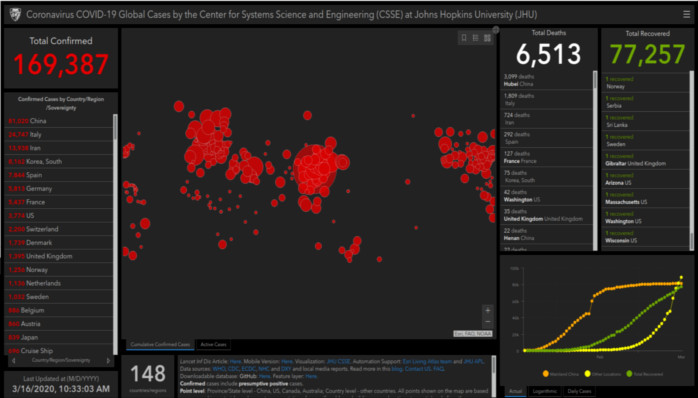Open the Mobile Version 'Here' link
This screenshot has height=398, width=698.
[287, 361]
